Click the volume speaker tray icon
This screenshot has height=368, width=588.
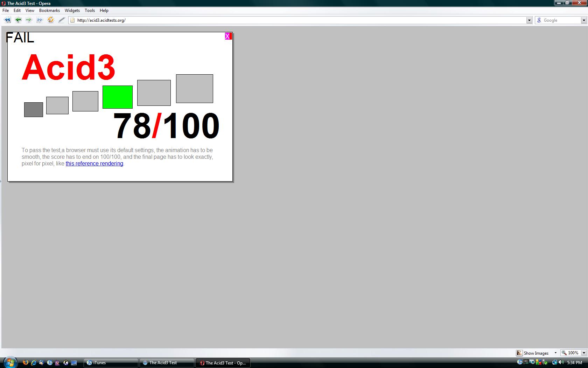click(x=561, y=362)
